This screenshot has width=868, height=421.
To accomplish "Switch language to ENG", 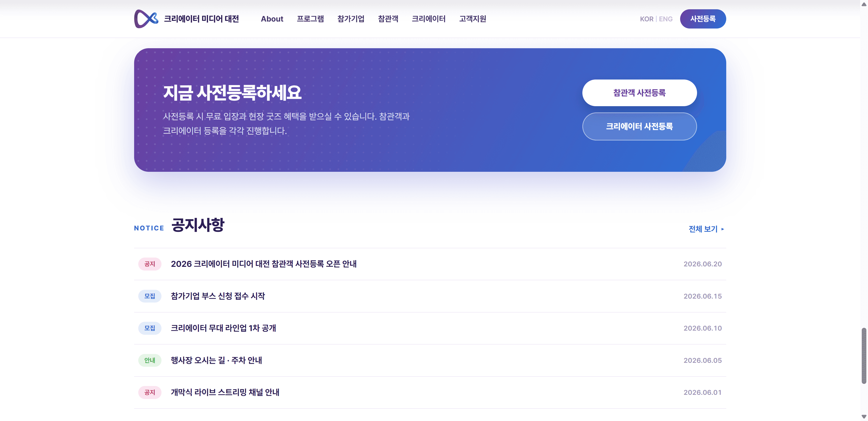I will pos(666,19).
